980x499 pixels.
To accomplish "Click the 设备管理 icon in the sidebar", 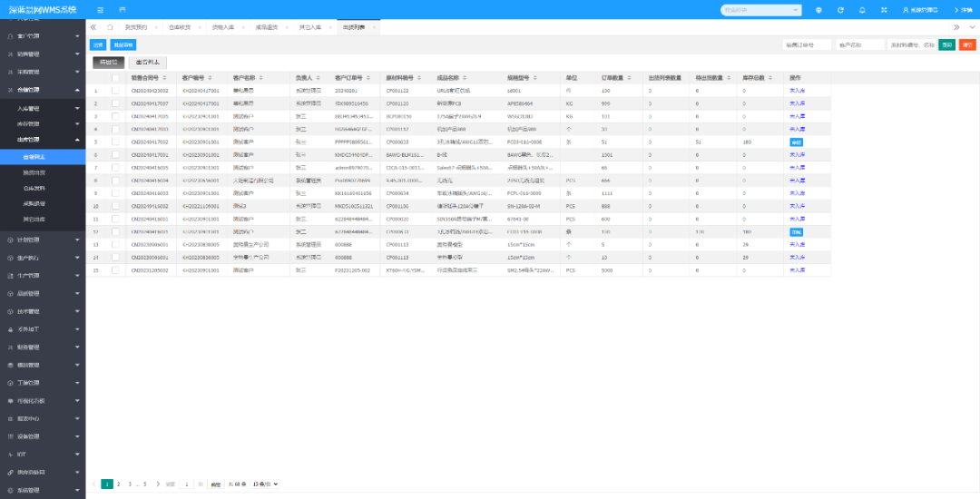I will pos(11,436).
